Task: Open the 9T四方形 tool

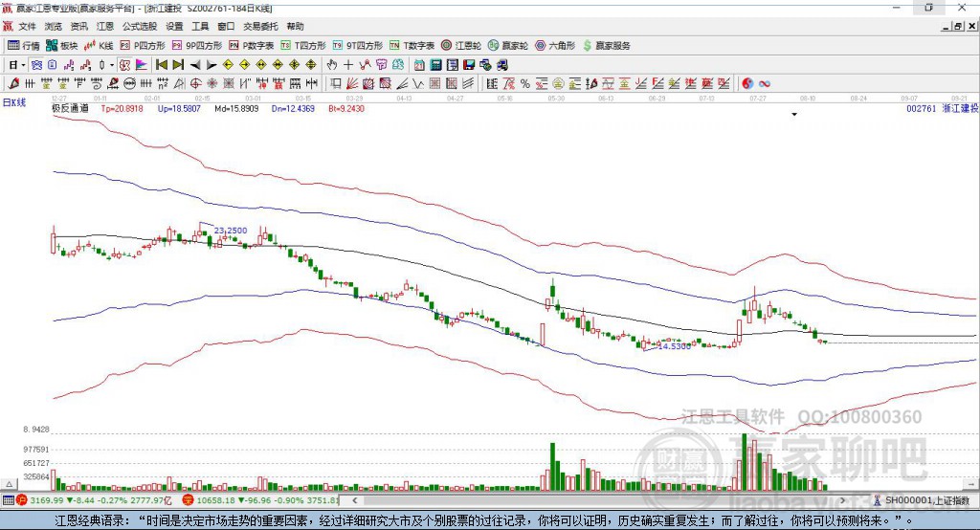Action: pyautogui.click(x=357, y=46)
